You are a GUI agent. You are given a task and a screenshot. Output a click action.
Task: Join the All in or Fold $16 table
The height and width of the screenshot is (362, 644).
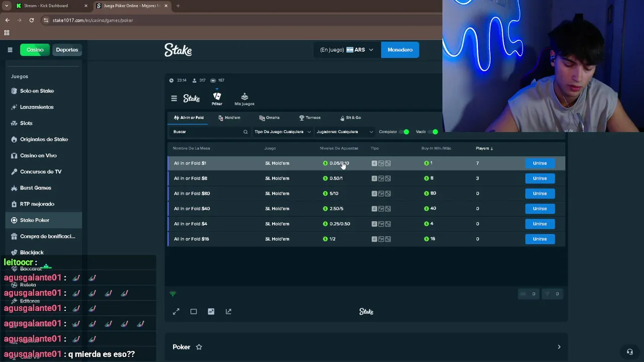click(x=540, y=239)
